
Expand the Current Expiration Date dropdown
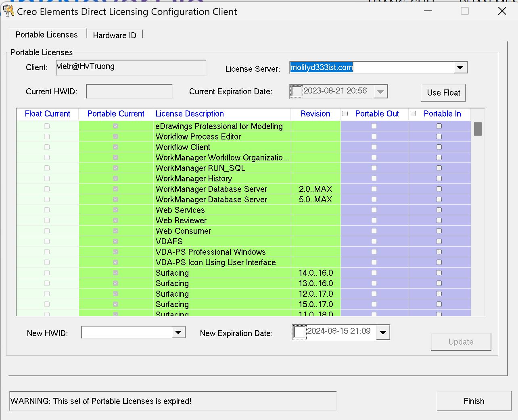(x=380, y=91)
